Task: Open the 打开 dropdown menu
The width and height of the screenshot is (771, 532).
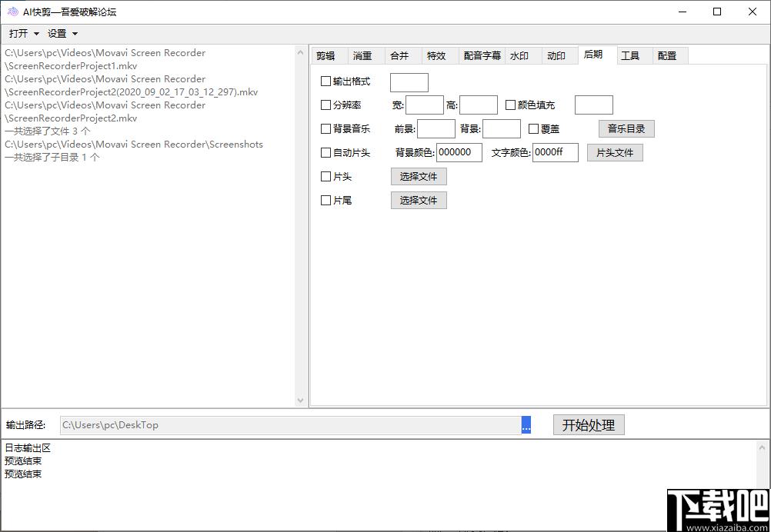Action: [x=24, y=33]
